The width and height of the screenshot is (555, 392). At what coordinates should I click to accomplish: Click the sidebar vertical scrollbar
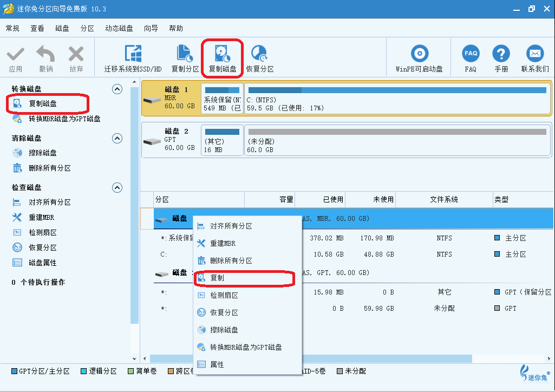click(134, 205)
